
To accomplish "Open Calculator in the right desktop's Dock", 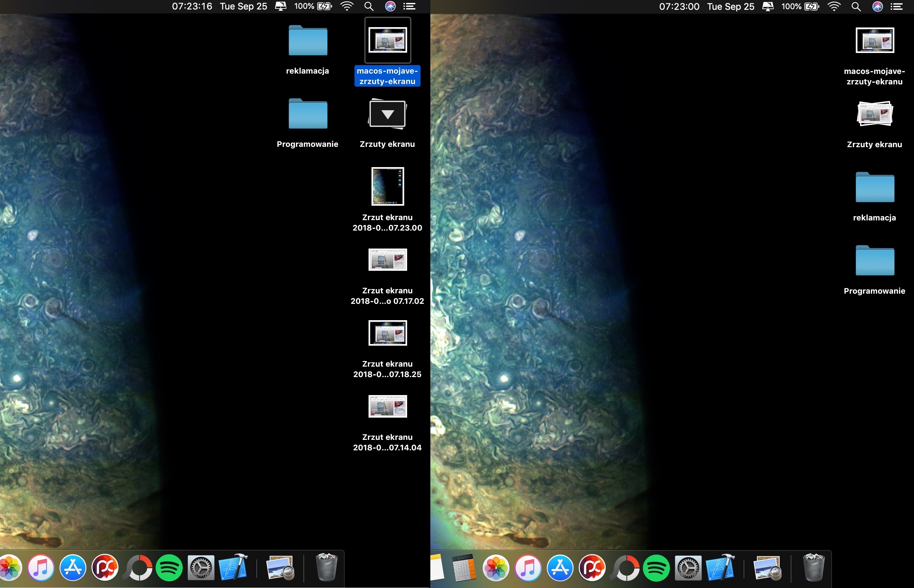I will pyautogui.click(x=464, y=568).
